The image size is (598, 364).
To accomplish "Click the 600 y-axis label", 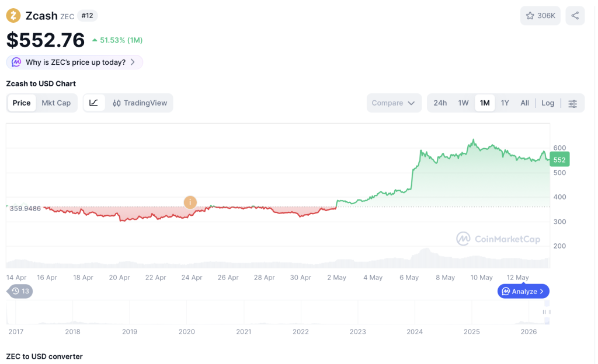I will click(x=559, y=148).
